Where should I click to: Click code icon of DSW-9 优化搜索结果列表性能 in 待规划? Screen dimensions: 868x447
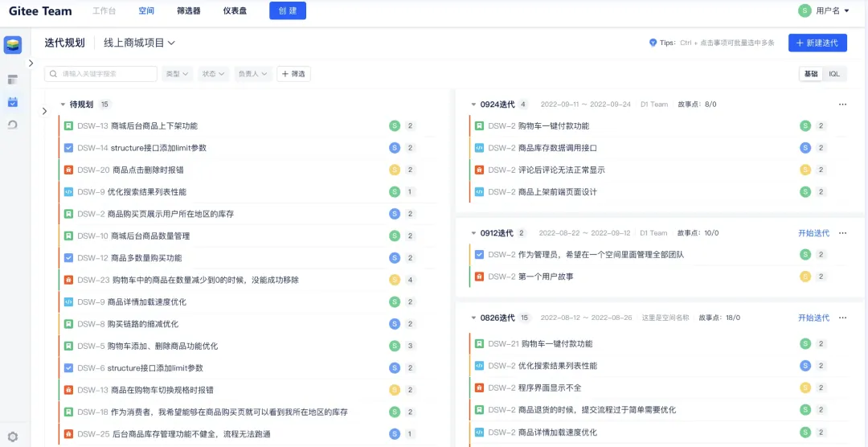68,191
